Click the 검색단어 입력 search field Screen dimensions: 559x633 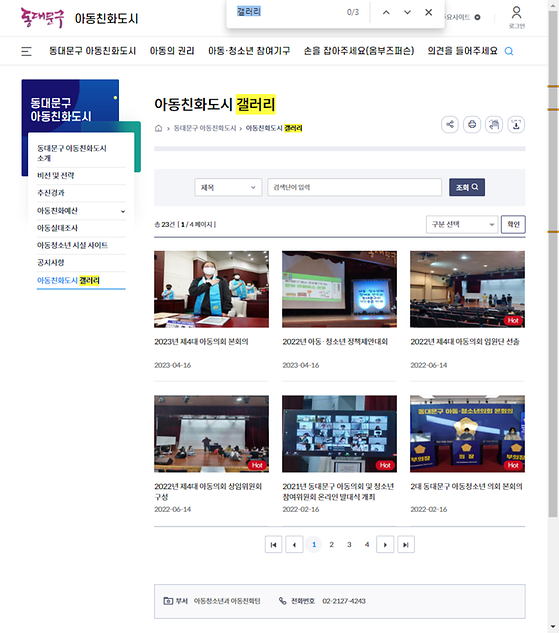[354, 187]
